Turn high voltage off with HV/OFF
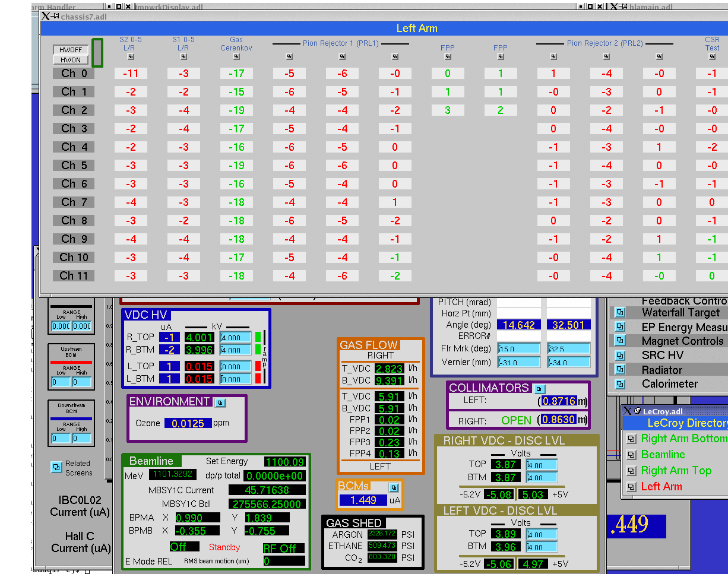Image resolution: width=728 pixels, height=574 pixels. [x=71, y=50]
